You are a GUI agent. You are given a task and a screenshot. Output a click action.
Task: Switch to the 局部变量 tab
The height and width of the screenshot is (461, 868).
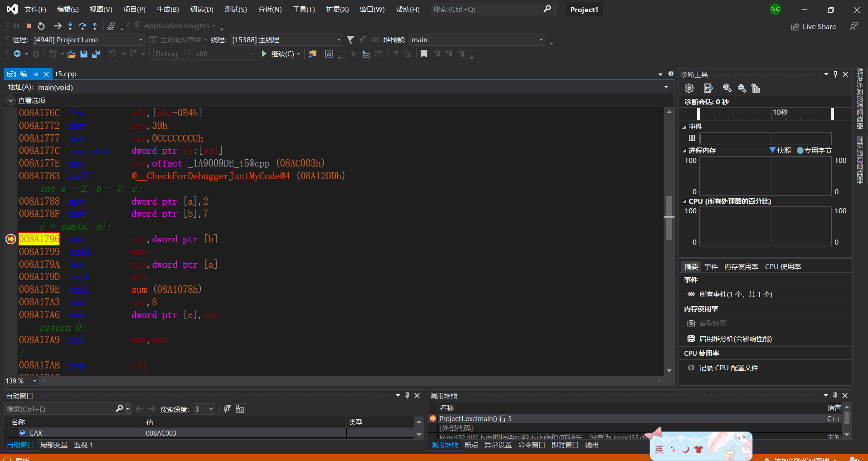point(54,445)
